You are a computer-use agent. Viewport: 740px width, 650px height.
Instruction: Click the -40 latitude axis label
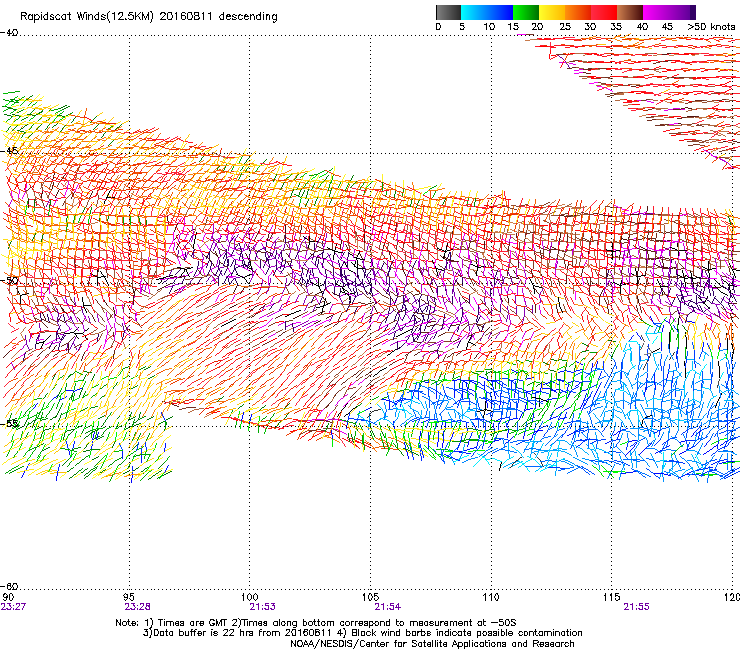coord(9,33)
